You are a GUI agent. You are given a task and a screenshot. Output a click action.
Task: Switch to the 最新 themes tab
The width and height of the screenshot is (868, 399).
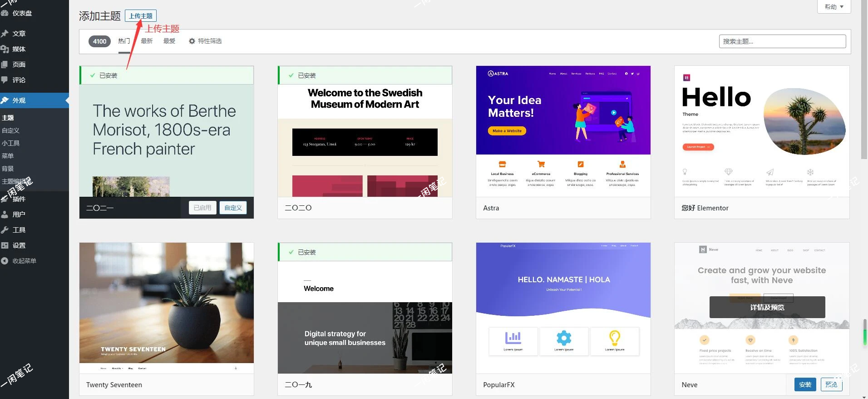147,41
